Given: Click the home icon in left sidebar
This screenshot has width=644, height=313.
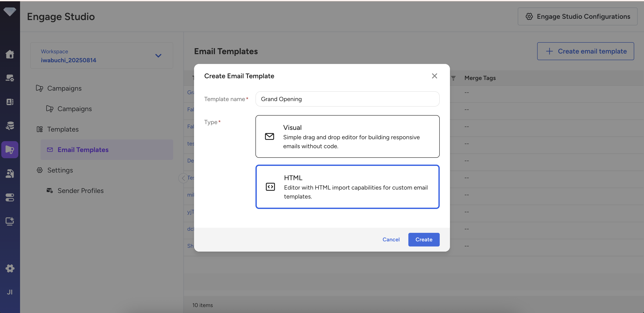Looking at the screenshot, I should 10,54.
